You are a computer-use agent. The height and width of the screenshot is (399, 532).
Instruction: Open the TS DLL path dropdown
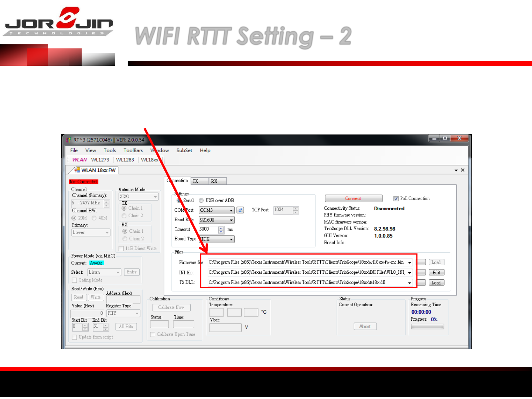point(410,283)
